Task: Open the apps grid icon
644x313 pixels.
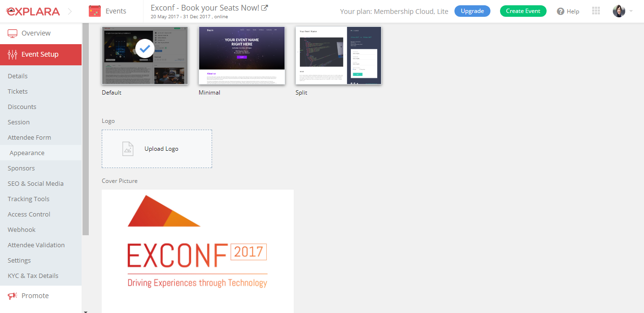Action: tap(596, 11)
